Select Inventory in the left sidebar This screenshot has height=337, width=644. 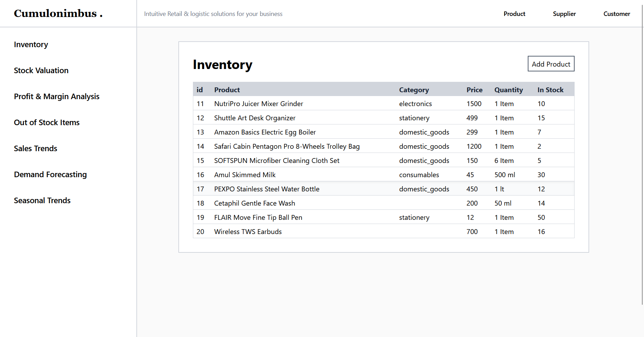click(x=31, y=45)
